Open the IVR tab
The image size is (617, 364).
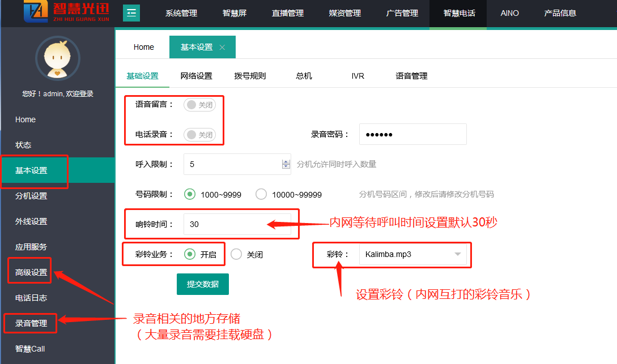[x=358, y=76]
